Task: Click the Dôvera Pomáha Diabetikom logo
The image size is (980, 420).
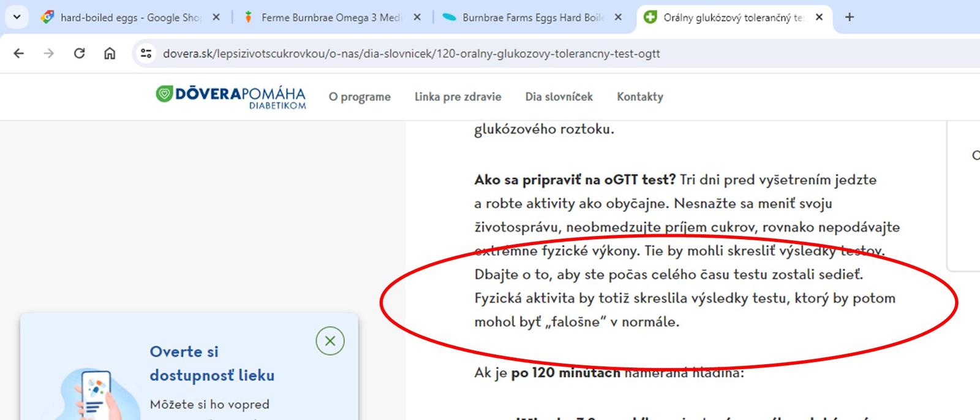Action: coord(231,97)
